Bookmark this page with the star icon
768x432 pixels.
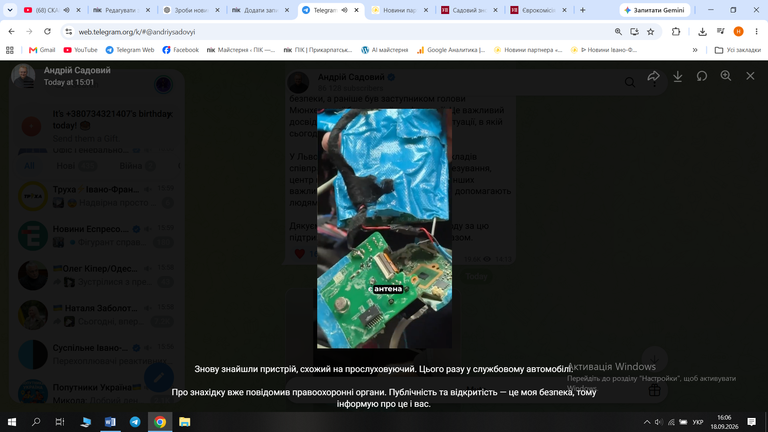click(650, 31)
